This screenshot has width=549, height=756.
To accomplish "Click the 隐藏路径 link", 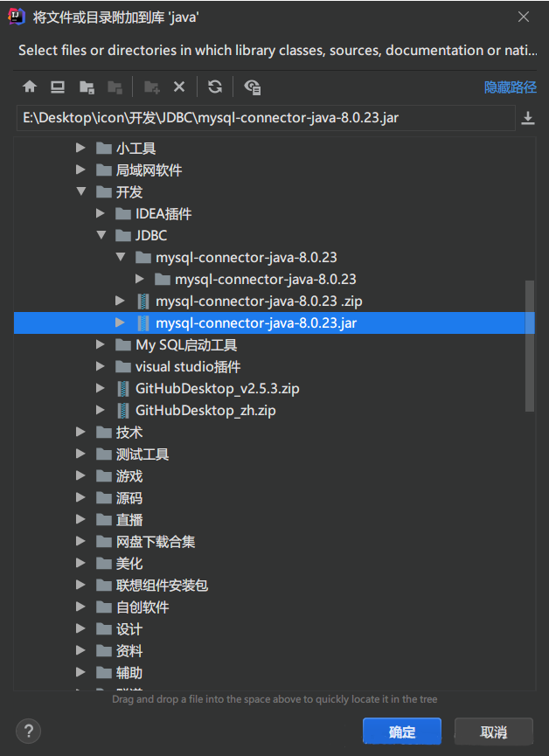I will tap(511, 87).
